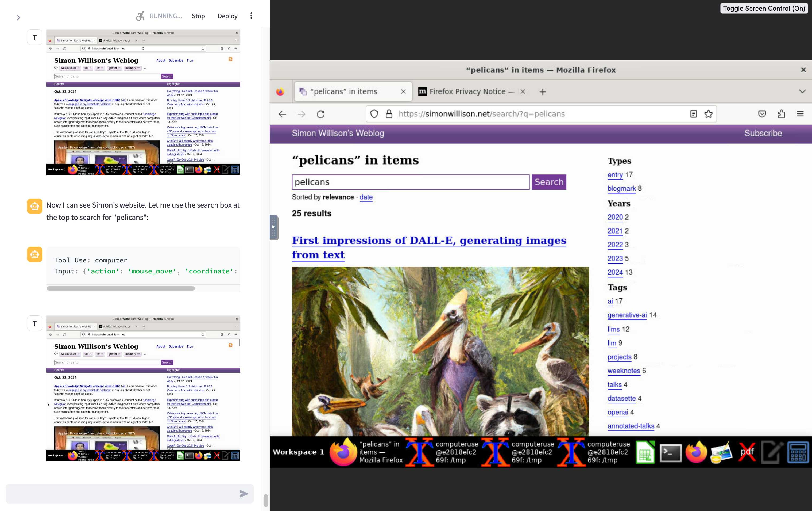Filter by the weeknotes tag
812x511 pixels.
(x=624, y=371)
